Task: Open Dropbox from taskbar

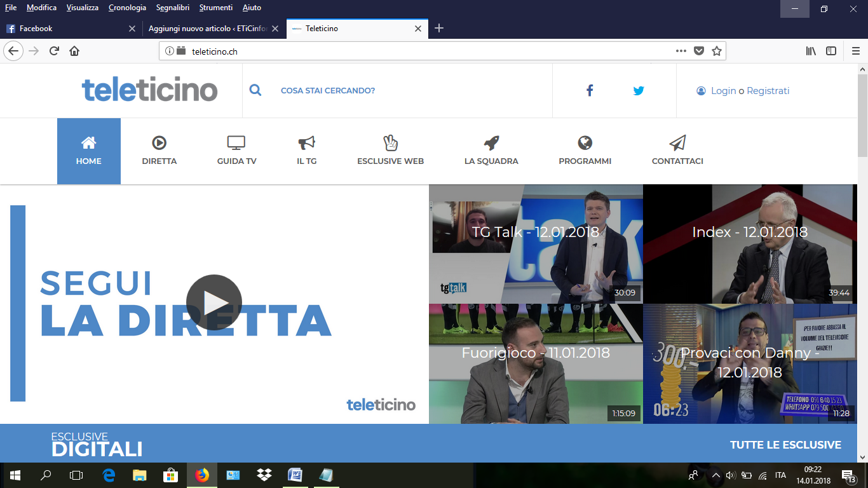Action: (264, 475)
